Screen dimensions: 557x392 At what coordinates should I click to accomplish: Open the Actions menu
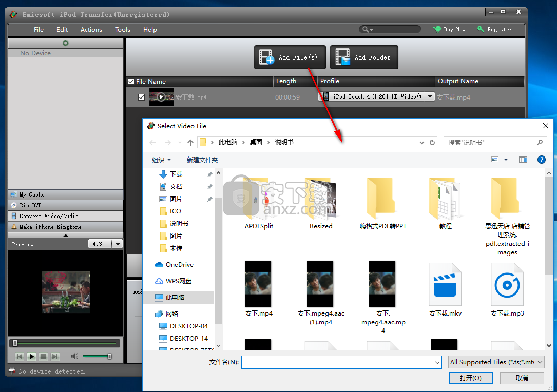tap(91, 29)
